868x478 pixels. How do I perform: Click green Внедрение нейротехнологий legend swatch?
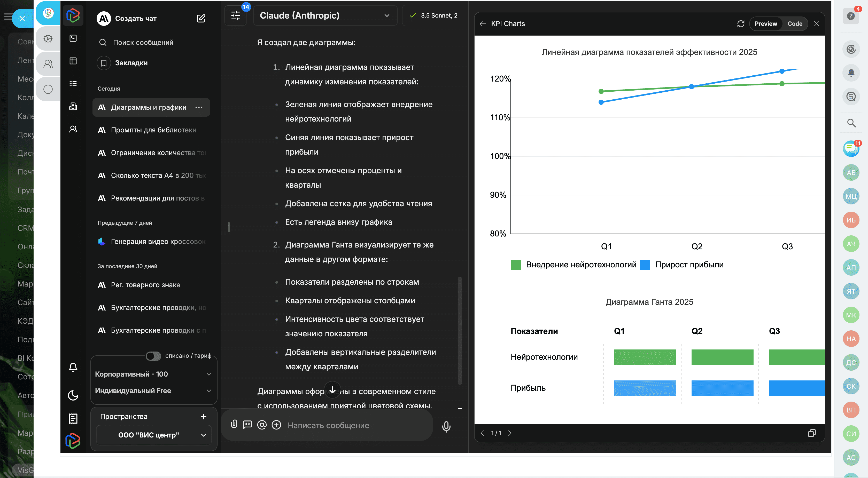coord(516,265)
